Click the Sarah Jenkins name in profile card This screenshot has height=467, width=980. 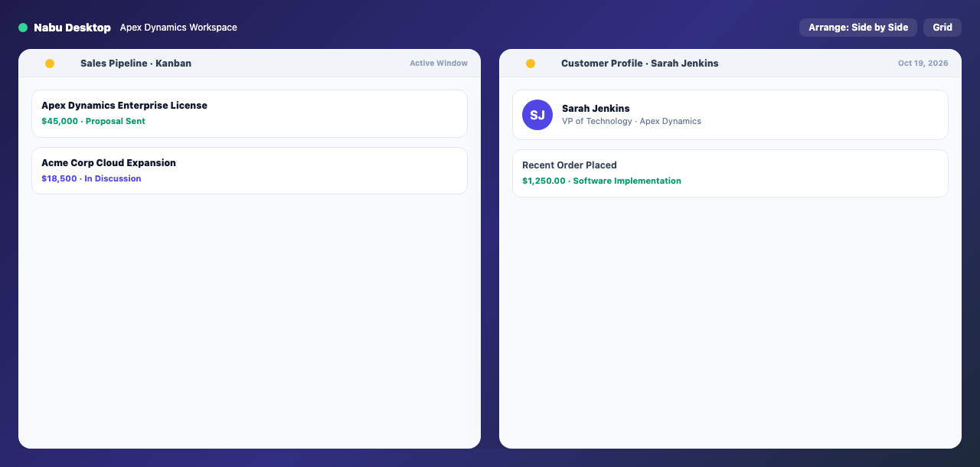(596, 109)
